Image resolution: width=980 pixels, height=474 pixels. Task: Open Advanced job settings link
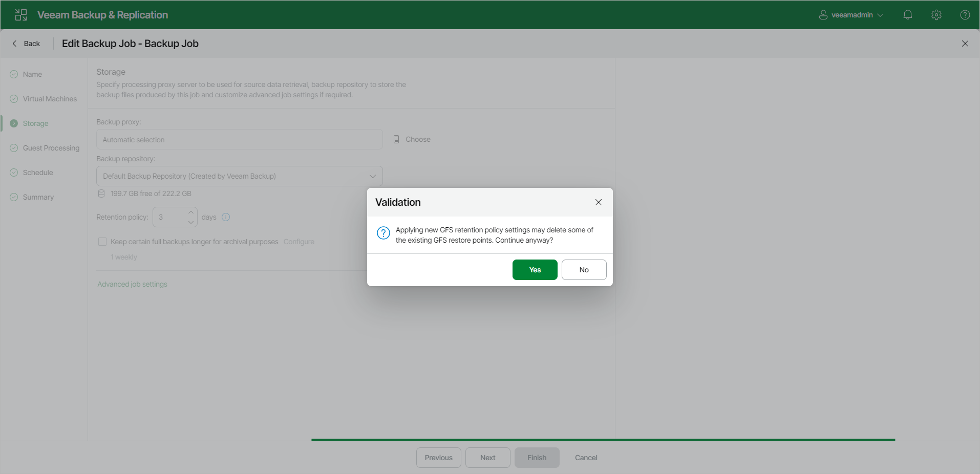pos(132,284)
